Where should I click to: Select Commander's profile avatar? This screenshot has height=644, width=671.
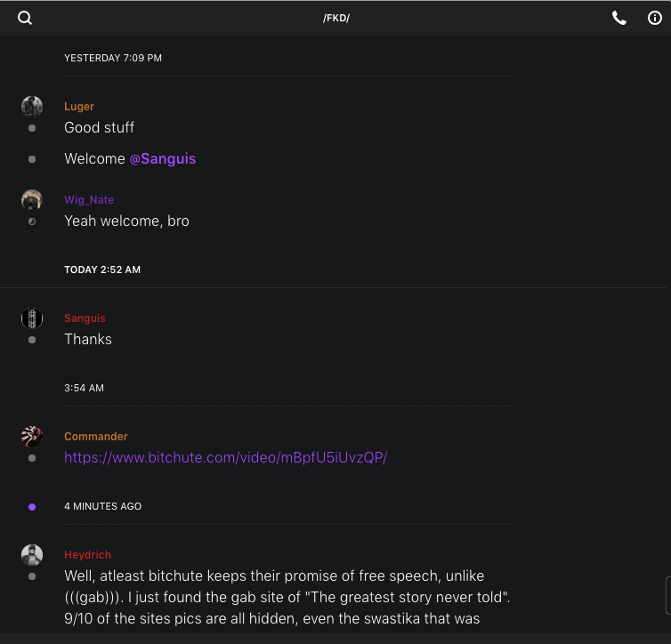coord(32,437)
